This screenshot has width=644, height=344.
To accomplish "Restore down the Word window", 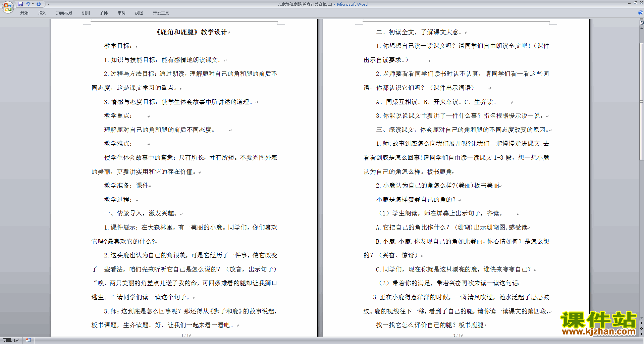I will (x=635, y=3).
